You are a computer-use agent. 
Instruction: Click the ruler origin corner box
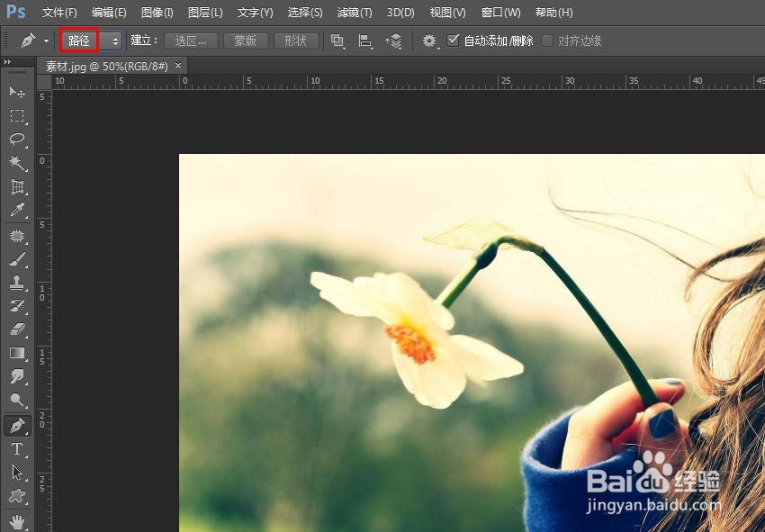pyautogui.click(x=44, y=82)
